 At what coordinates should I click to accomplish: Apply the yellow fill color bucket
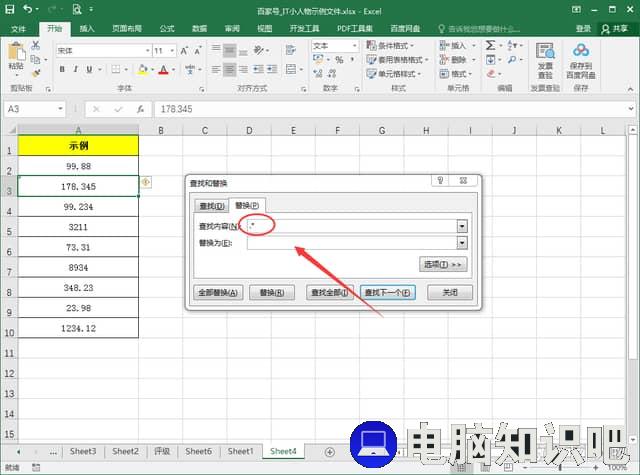pyautogui.click(x=142, y=69)
